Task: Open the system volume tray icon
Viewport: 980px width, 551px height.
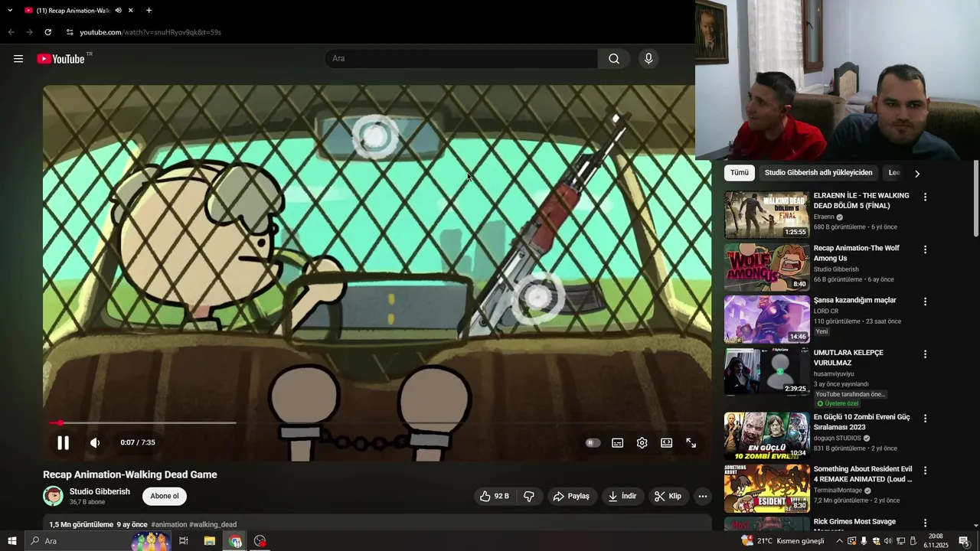Action: 888,541
